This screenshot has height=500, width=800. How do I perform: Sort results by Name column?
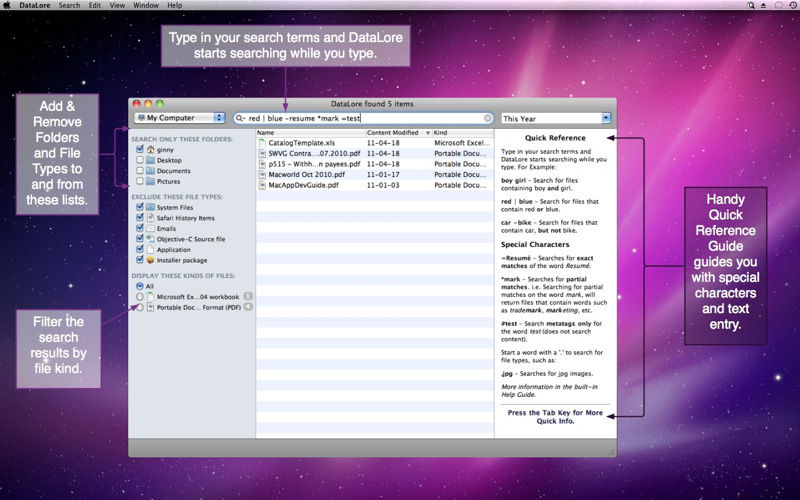tap(310, 133)
